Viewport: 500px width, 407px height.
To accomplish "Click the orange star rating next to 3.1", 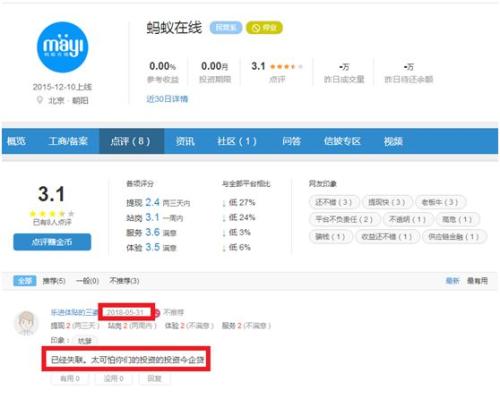I will [286, 67].
